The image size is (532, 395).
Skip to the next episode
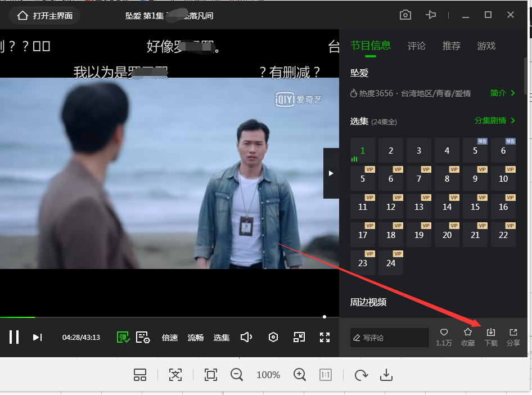point(37,337)
